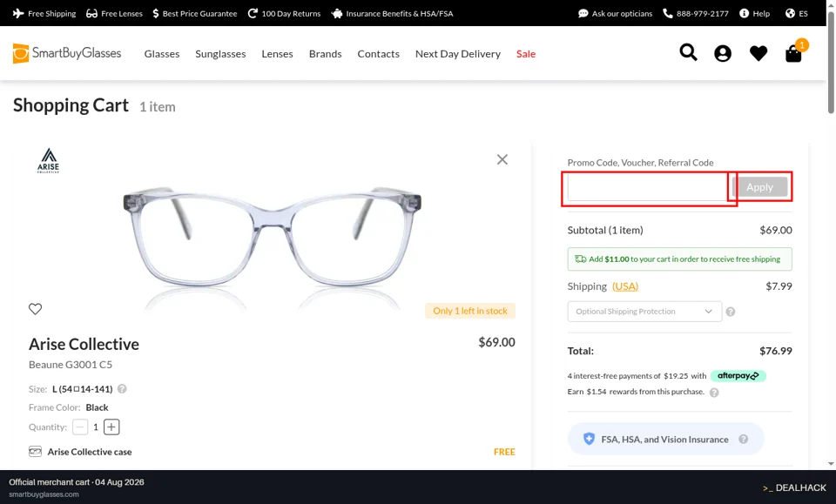Click the Arise Collective case icon

(x=35, y=452)
